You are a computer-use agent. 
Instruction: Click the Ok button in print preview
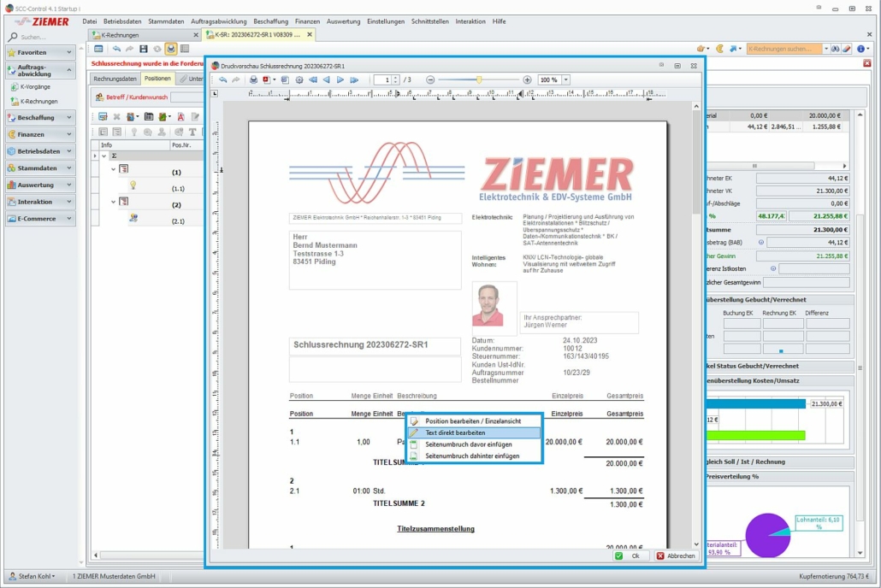pos(630,556)
